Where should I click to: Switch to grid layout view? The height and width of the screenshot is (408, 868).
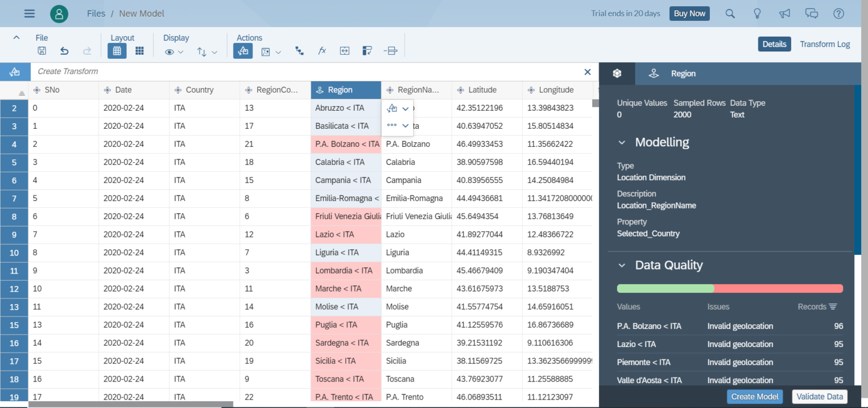(117, 51)
